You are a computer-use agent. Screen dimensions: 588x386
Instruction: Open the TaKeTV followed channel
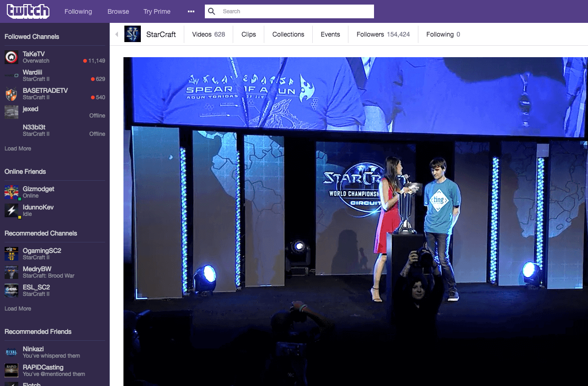coord(55,57)
